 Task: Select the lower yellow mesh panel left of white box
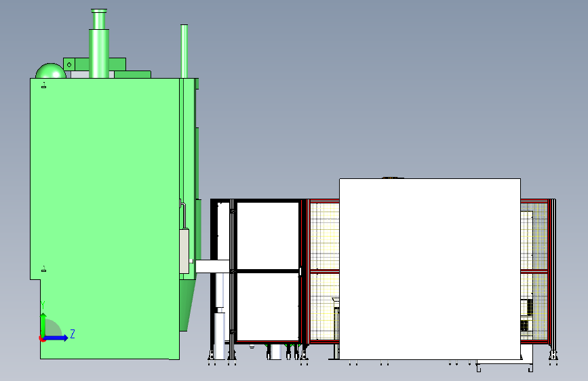(325, 306)
